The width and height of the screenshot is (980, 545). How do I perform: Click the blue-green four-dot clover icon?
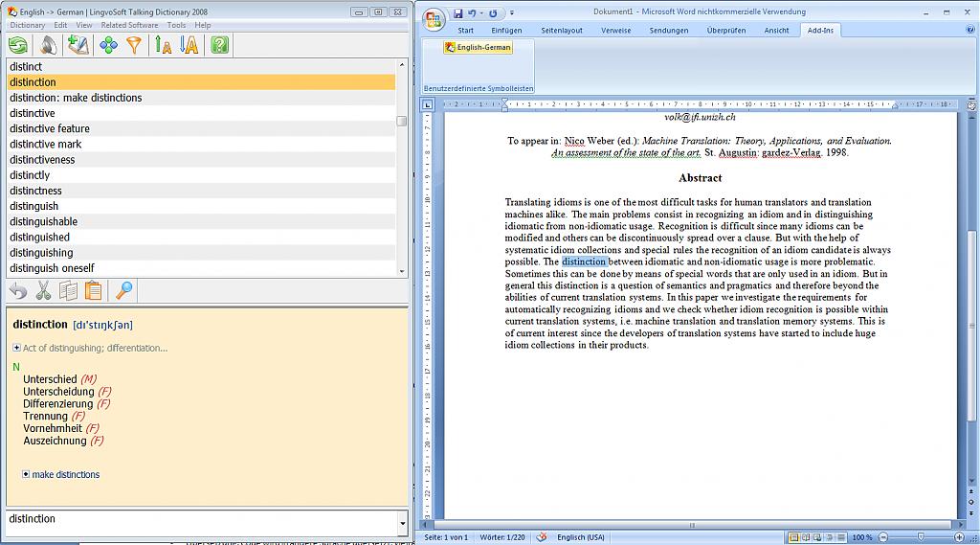click(x=108, y=45)
